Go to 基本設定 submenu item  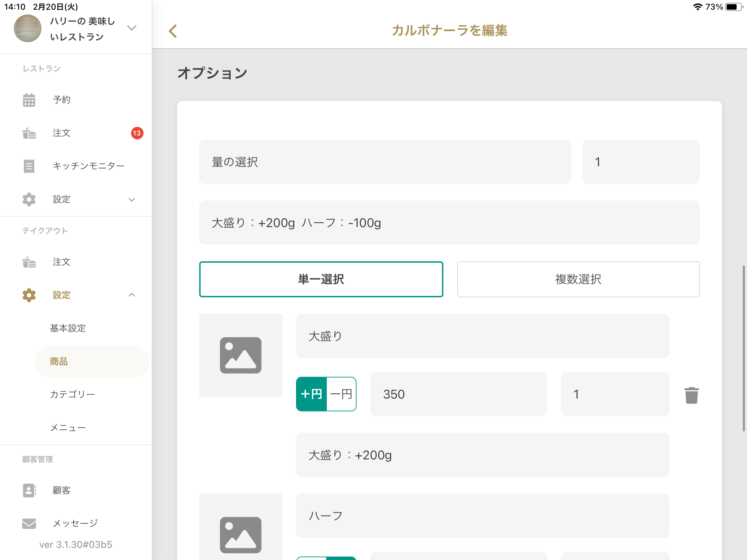click(68, 328)
